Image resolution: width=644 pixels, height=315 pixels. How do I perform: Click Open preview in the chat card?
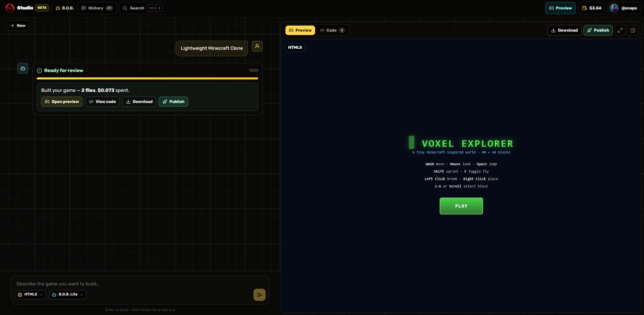click(x=62, y=102)
